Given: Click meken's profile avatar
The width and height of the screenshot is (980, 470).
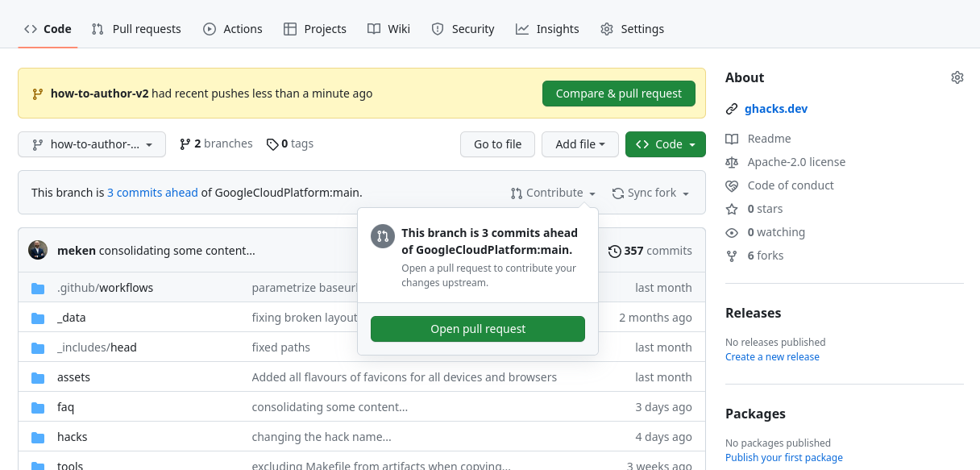Looking at the screenshot, I should pyautogui.click(x=38, y=250).
